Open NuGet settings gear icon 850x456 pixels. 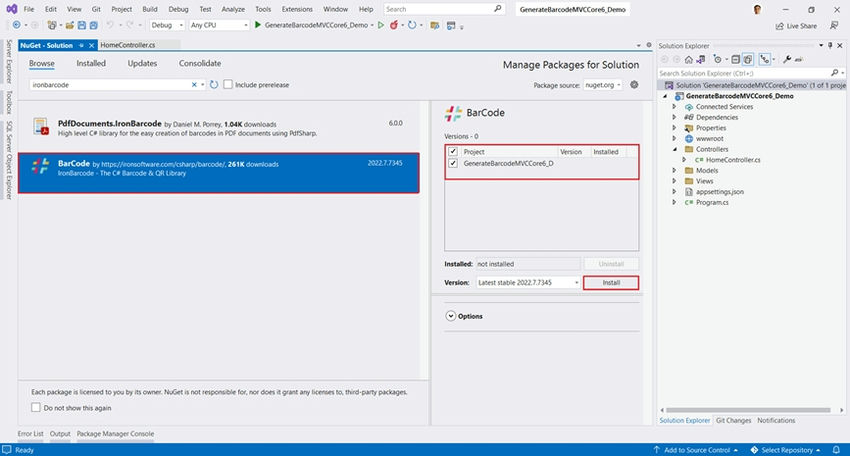[634, 85]
